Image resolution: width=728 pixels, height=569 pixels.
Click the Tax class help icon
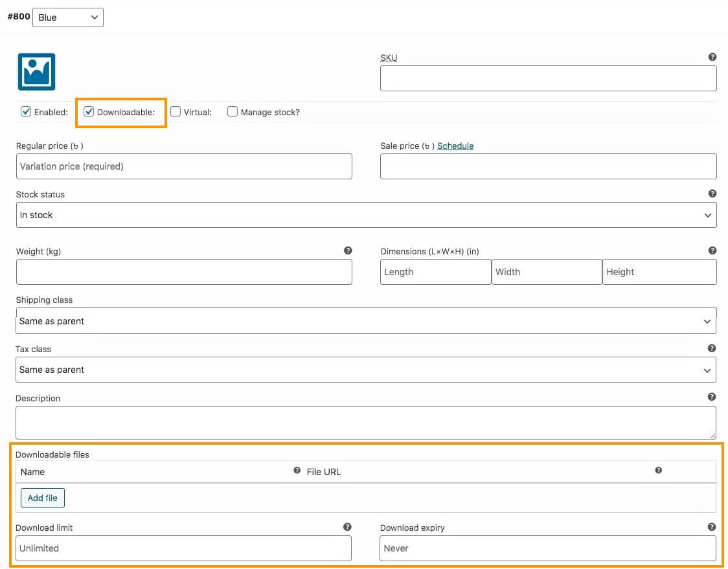712,348
